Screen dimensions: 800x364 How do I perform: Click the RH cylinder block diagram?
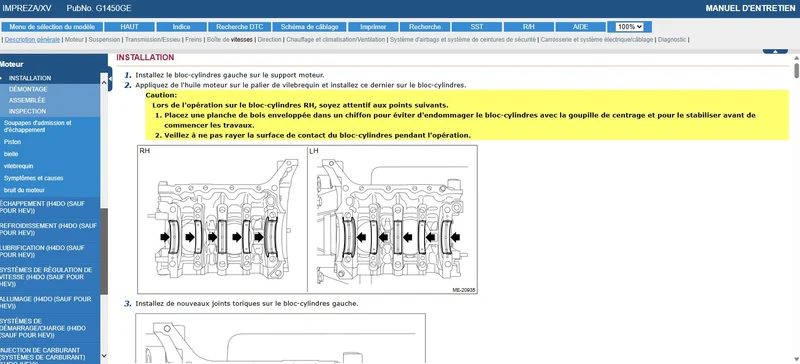(x=222, y=220)
